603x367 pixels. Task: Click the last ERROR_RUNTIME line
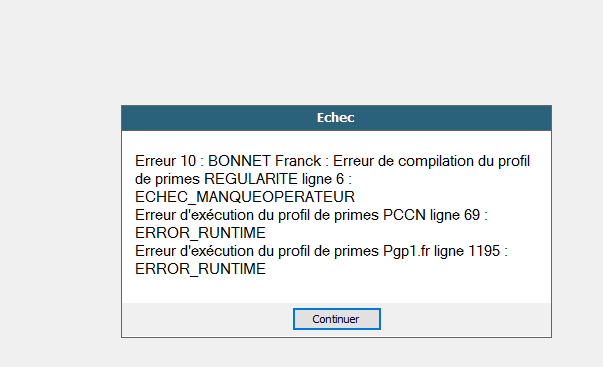pyautogui.click(x=200, y=269)
